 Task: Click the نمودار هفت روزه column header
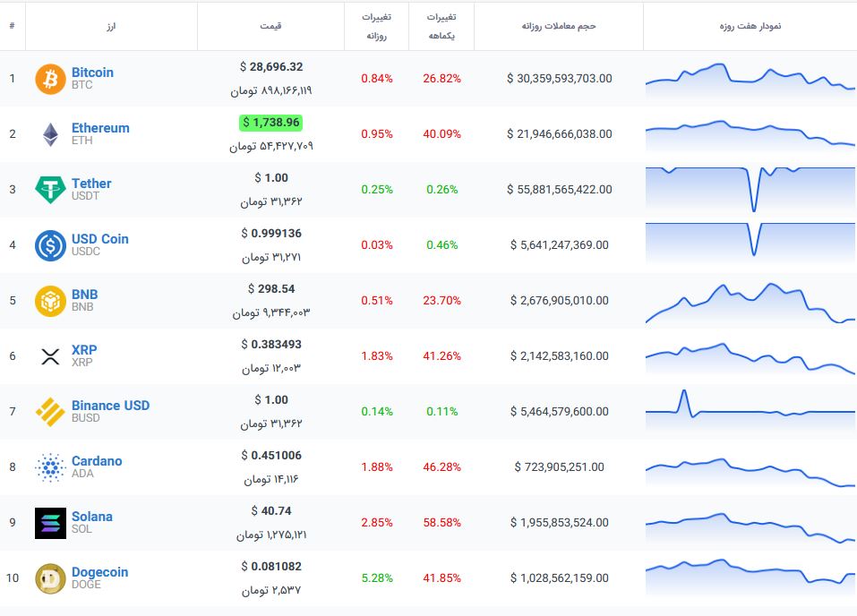point(750,26)
